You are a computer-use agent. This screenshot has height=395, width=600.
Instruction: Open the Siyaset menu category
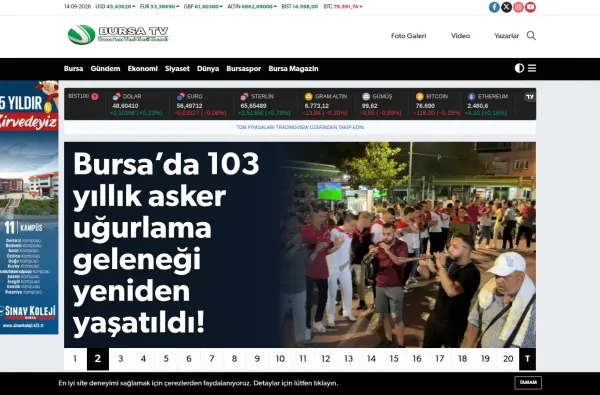[177, 69]
